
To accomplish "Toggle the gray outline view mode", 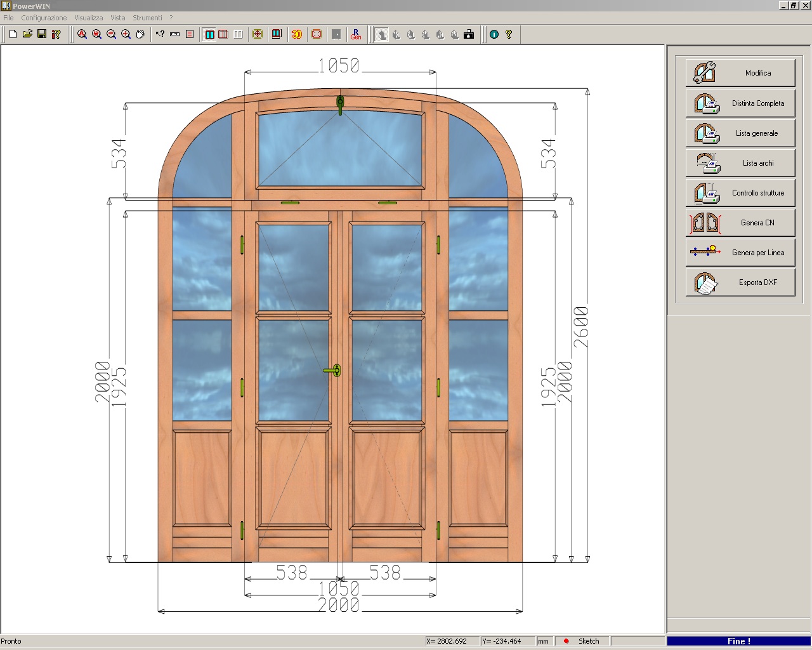I will pos(238,34).
